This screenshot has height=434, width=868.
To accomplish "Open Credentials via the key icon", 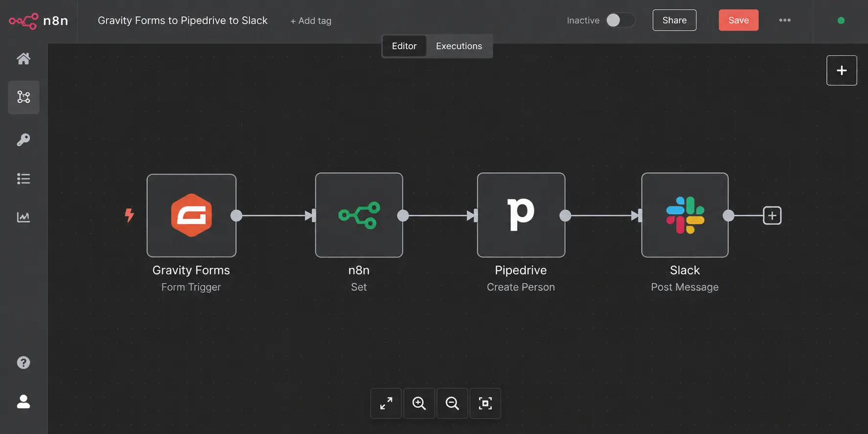I will click(23, 140).
